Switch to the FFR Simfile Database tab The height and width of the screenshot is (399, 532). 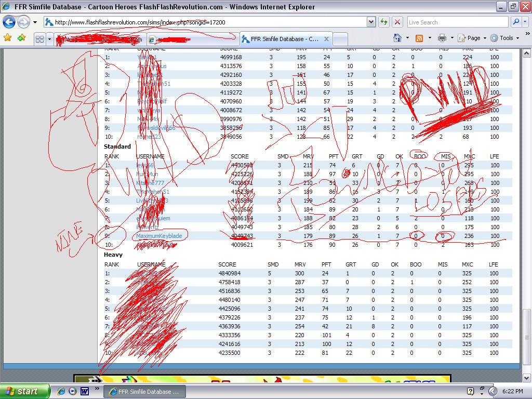pyautogui.click(x=283, y=38)
